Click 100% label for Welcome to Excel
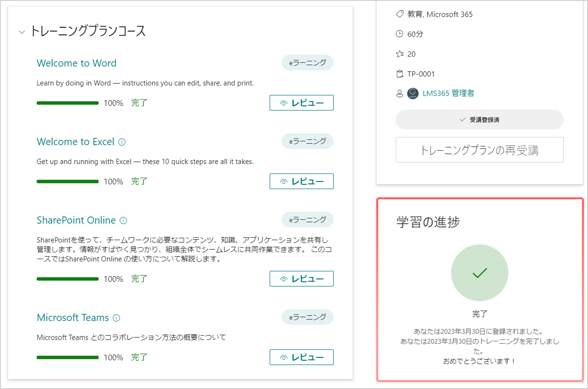The image size is (588, 389). point(113,182)
